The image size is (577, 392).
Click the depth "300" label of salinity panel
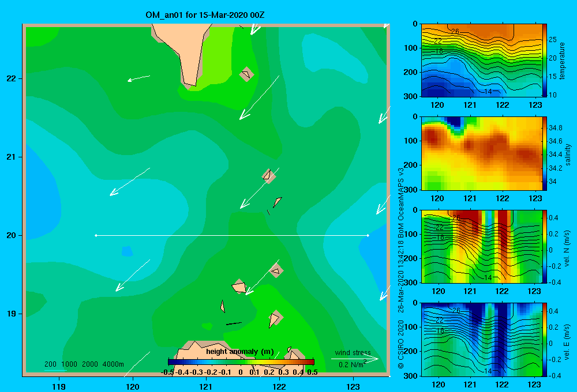[410, 190]
